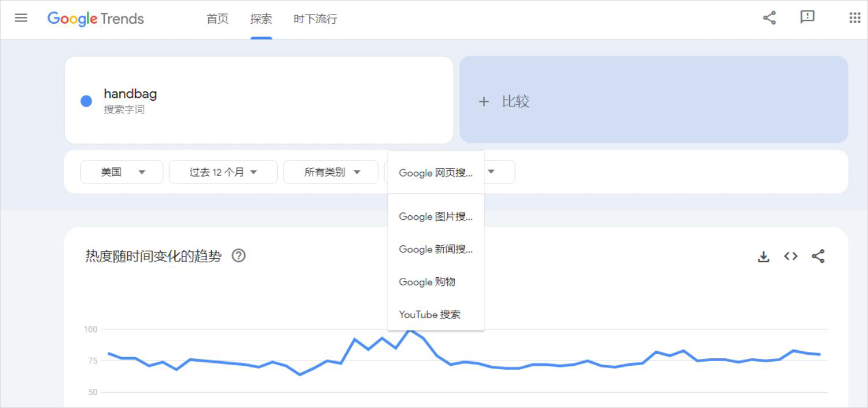
Task: Open the embed code view for the chart
Action: [790, 256]
